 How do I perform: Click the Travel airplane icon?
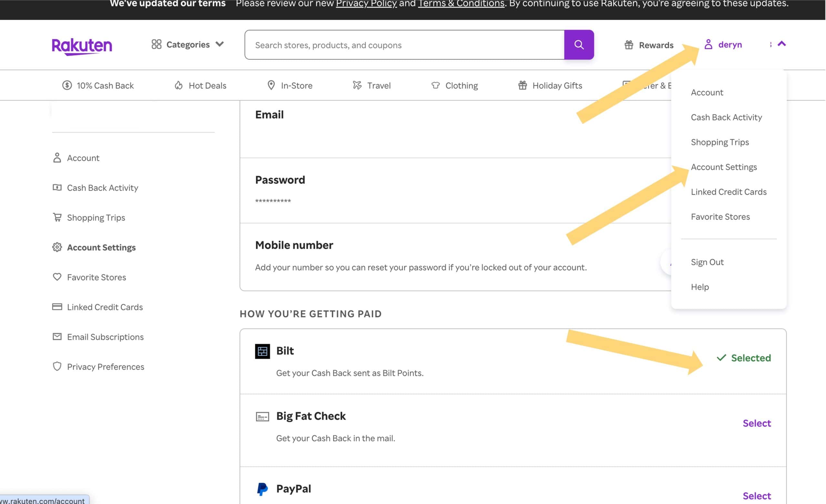[x=357, y=85]
